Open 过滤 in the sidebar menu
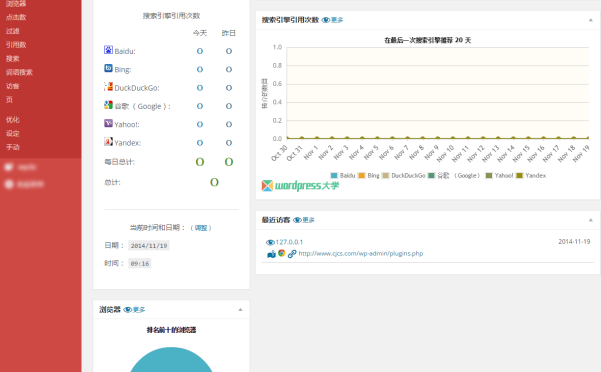The height and width of the screenshot is (372, 601). click(x=13, y=31)
